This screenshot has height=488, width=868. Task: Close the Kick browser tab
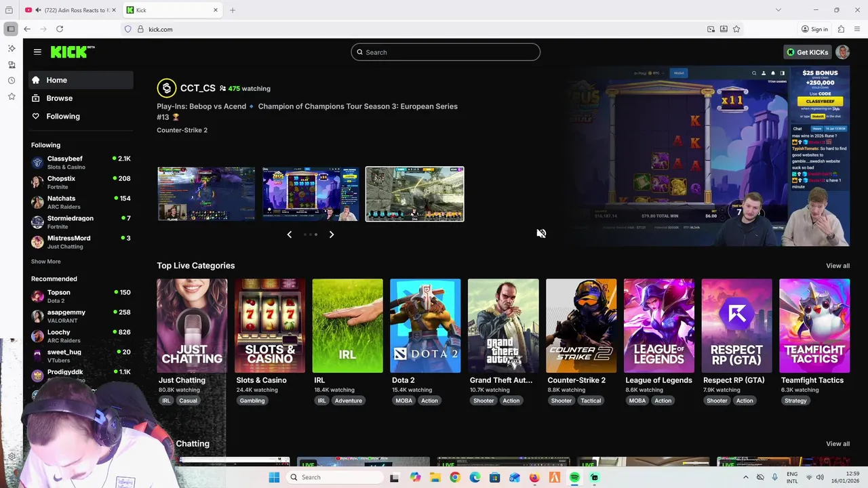(216, 10)
